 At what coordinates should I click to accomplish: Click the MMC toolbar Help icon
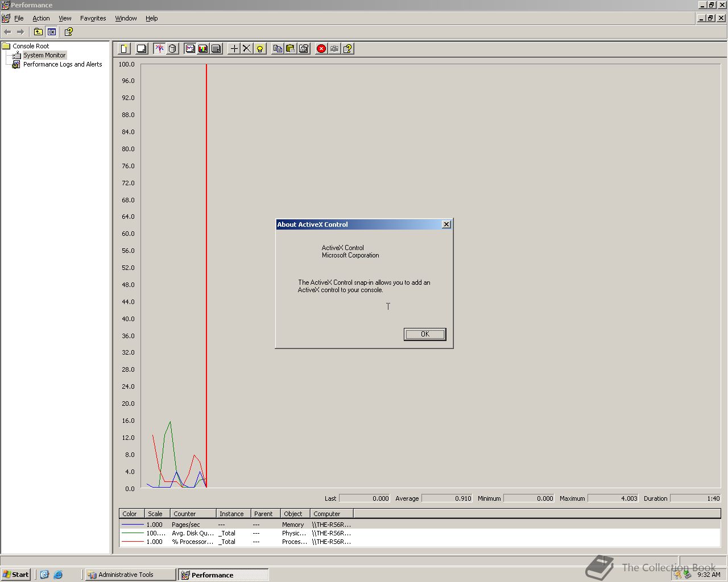tap(68, 32)
